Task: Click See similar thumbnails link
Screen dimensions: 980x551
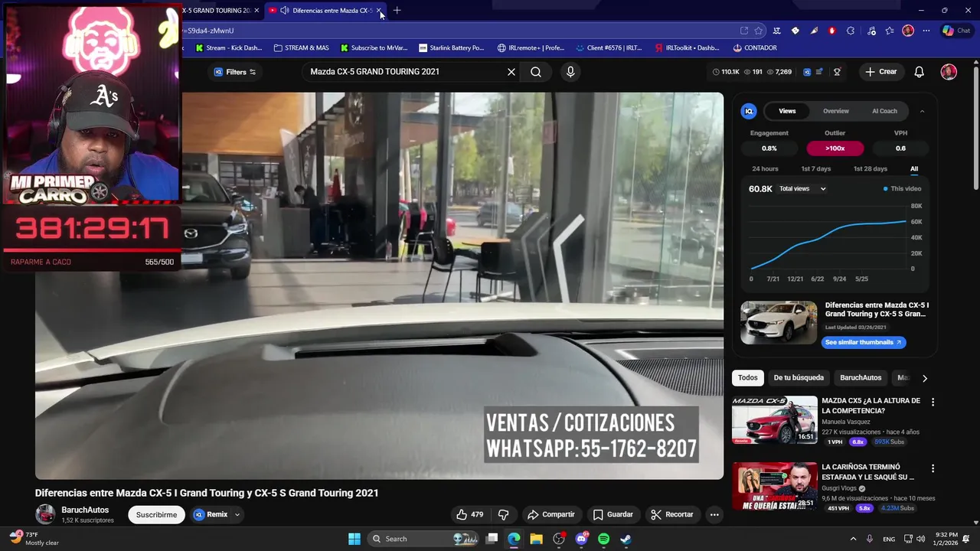Action: pos(864,342)
